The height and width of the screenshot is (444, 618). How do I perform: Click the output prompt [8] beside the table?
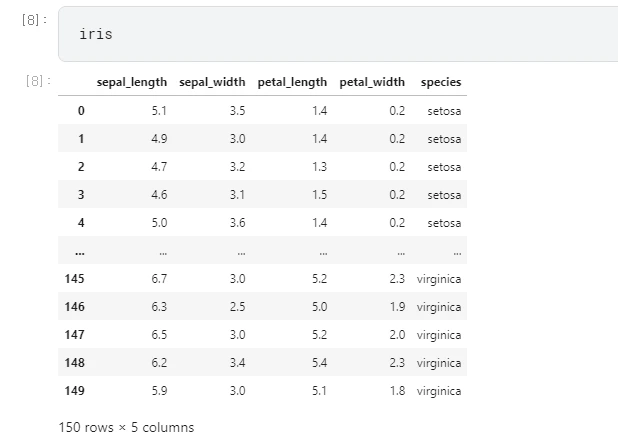38,80
